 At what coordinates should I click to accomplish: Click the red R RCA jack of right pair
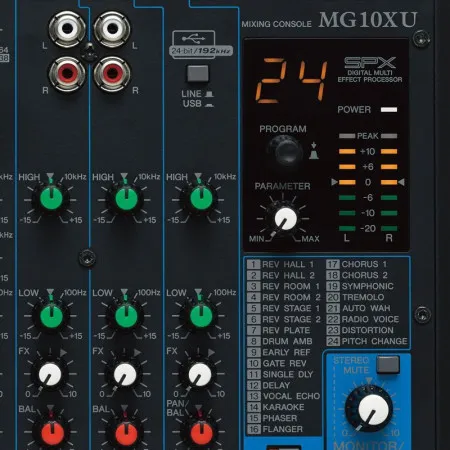point(112,73)
